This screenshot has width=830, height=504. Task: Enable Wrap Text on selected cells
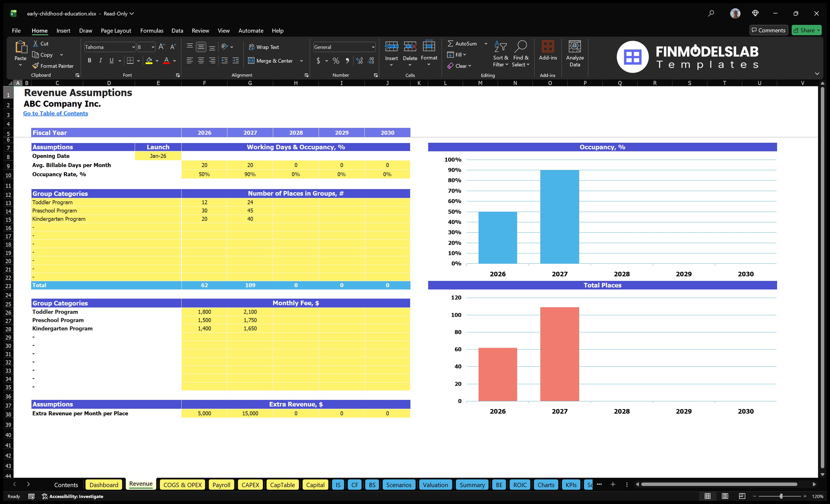[x=264, y=47]
